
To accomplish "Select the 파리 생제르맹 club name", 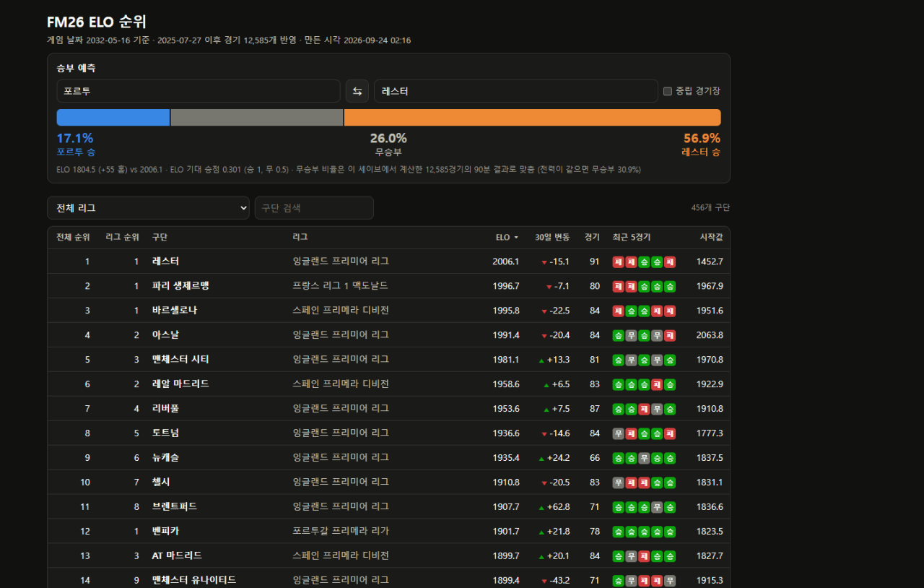I will click(x=180, y=286).
